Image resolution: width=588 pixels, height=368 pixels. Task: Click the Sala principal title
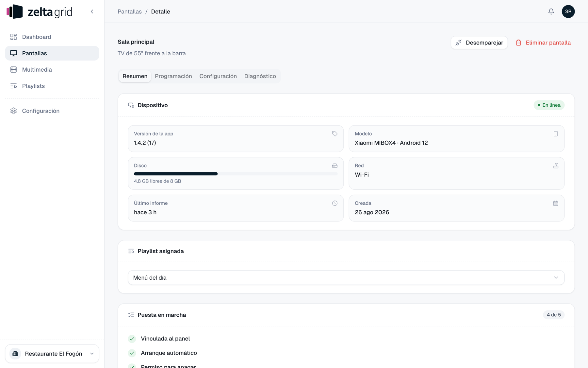[136, 42]
